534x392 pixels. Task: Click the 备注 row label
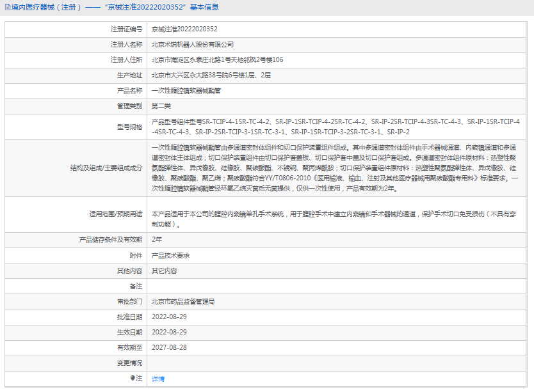click(136, 286)
